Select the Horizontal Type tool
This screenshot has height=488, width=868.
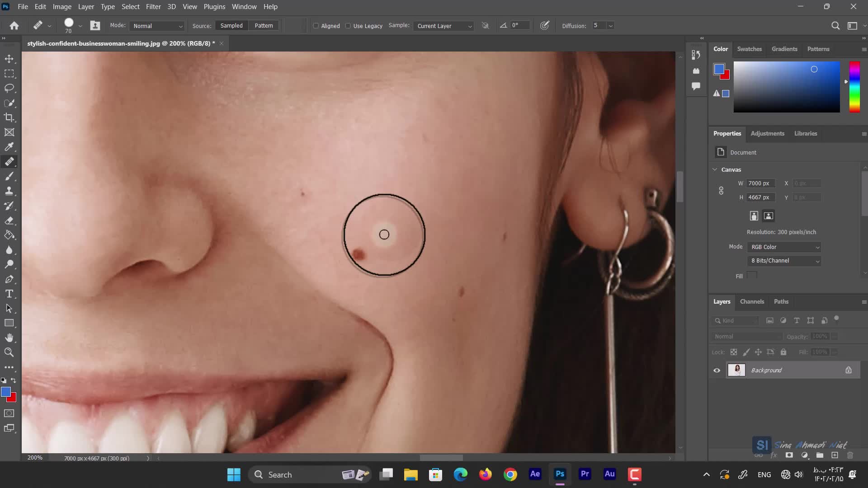pos(9,294)
